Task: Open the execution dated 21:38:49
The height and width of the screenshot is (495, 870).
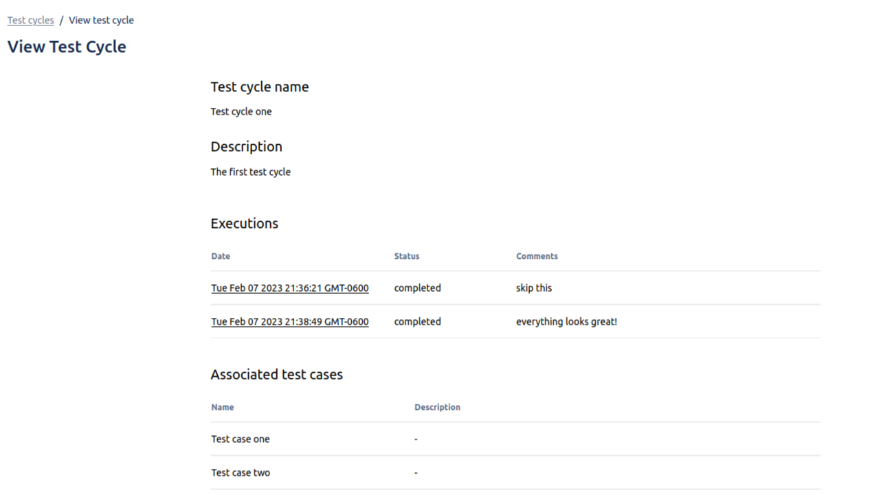Action: coord(289,322)
